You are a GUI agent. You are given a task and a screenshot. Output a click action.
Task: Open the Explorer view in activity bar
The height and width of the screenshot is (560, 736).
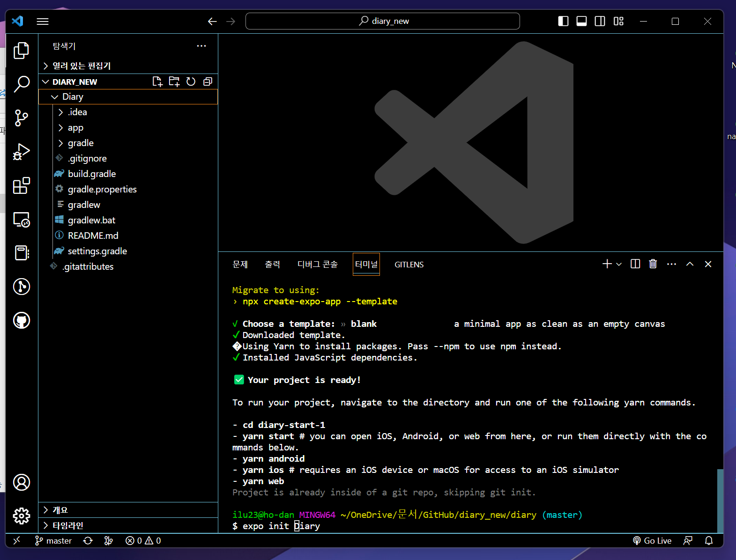coord(22,51)
